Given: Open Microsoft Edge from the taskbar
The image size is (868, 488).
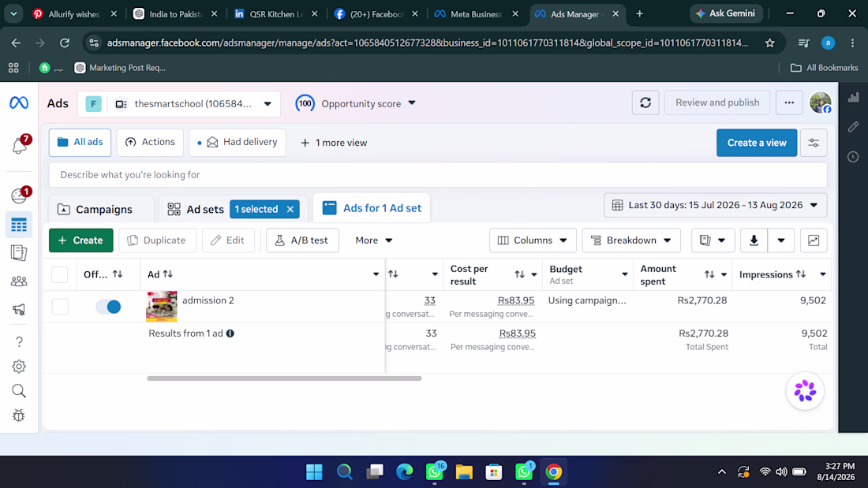Looking at the screenshot, I should (405, 472).
